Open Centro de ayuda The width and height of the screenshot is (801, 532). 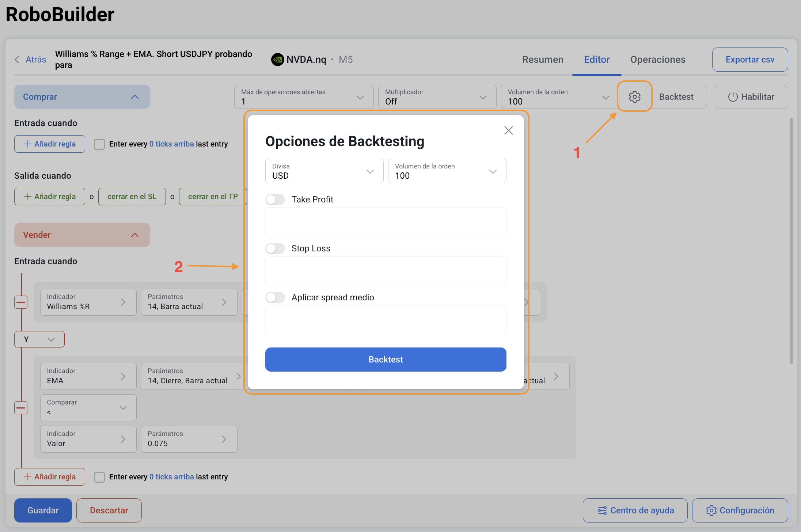(x=635, y=510)
